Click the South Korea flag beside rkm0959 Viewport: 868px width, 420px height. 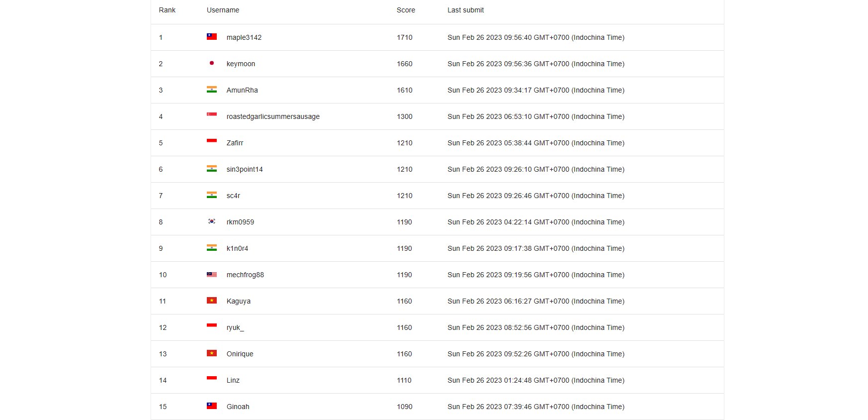[212, 221]
